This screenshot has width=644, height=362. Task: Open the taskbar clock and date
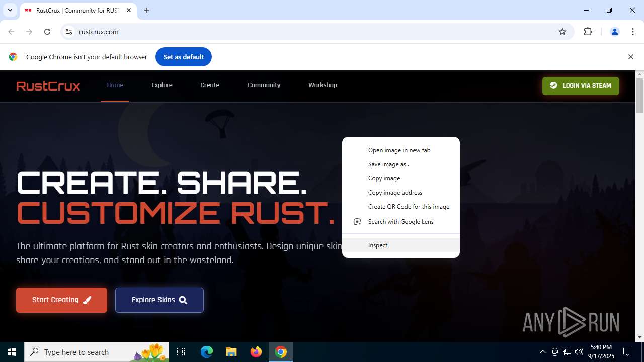pyautogui.click(x=601, y=352)
